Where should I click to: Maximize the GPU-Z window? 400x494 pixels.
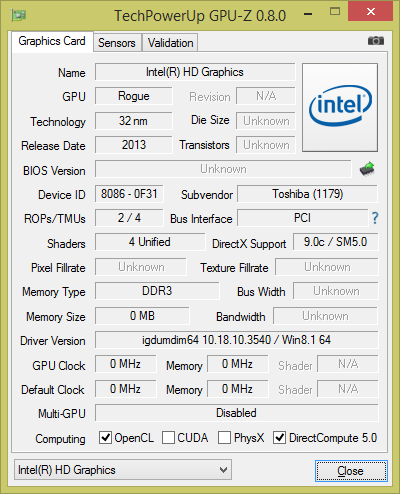(x=335, y=12)
